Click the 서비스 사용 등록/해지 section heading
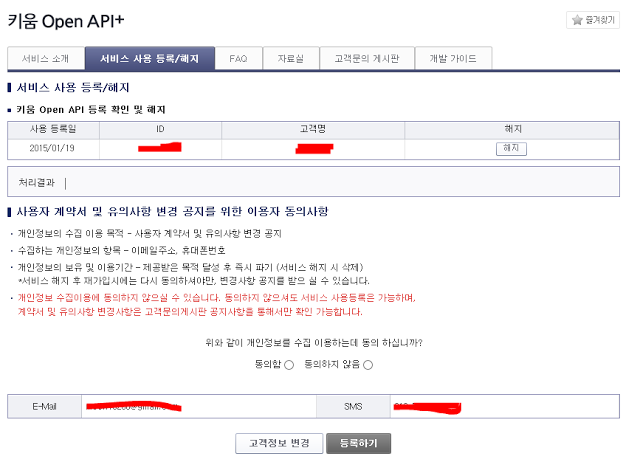The width and height of the screenshot is (640, 462). pos(73,87)
